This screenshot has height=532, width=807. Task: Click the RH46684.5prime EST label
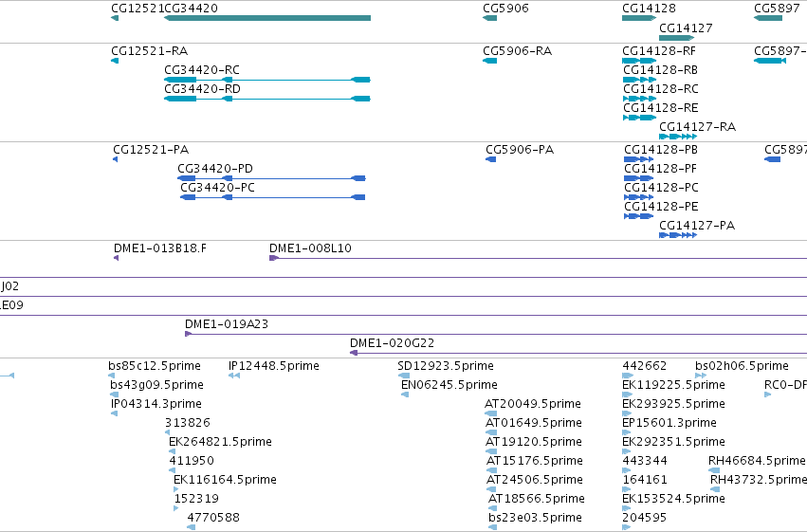(x=757, y=461)
